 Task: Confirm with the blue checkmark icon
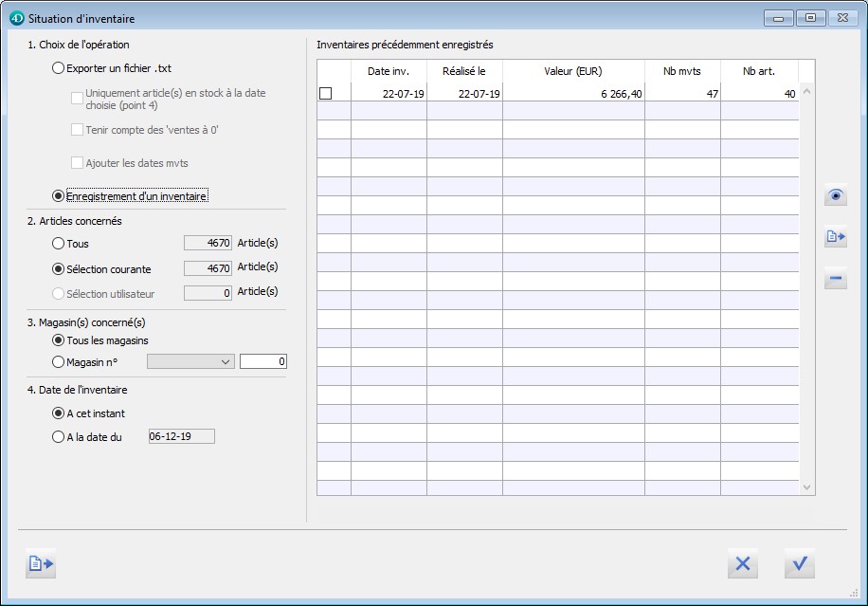coord(799,563)
